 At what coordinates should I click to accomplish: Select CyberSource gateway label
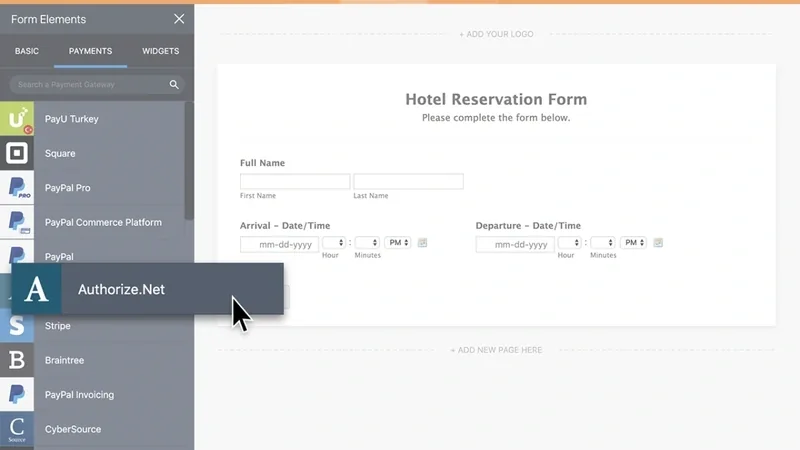tap(72, 429)
